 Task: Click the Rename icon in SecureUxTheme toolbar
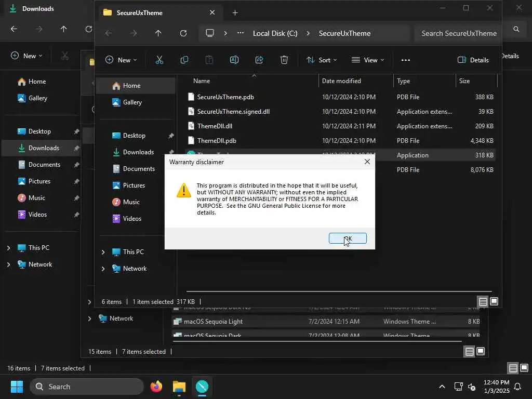(234, 60)
